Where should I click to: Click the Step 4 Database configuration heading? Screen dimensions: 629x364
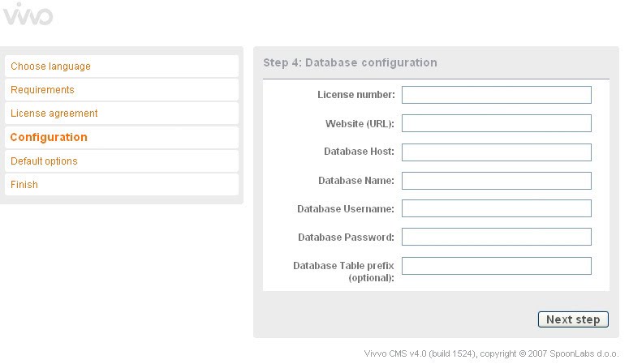(x=350, y=62)
